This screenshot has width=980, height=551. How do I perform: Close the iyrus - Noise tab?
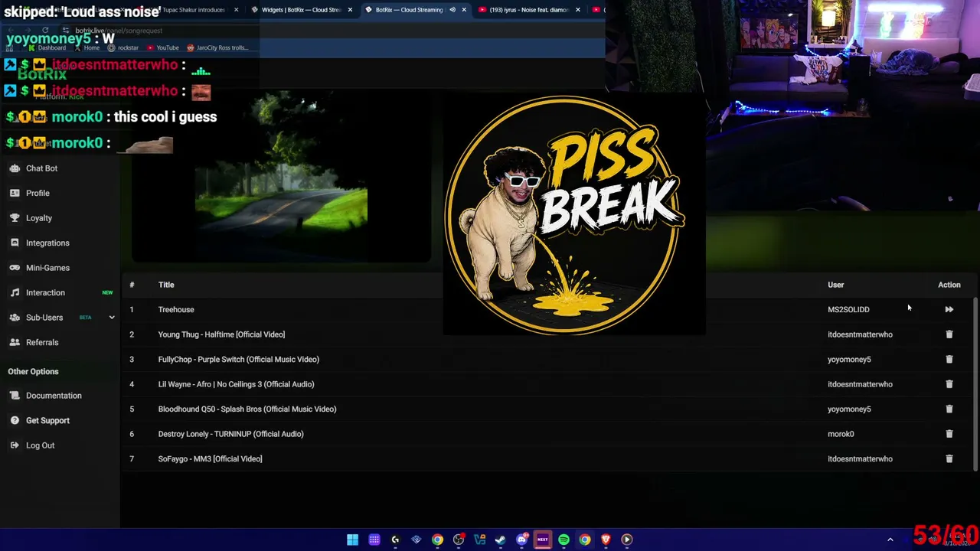(x=577, y=10)
